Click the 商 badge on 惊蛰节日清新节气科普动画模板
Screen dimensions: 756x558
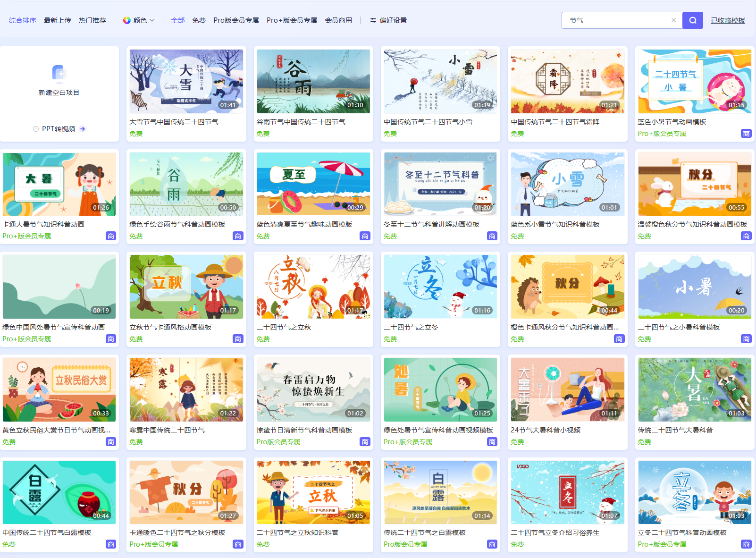365,442
